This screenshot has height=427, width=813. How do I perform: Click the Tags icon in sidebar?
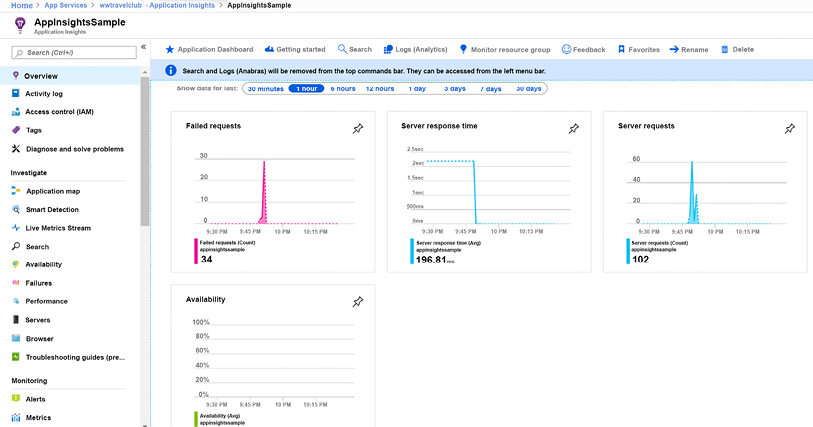click(16, 130)
